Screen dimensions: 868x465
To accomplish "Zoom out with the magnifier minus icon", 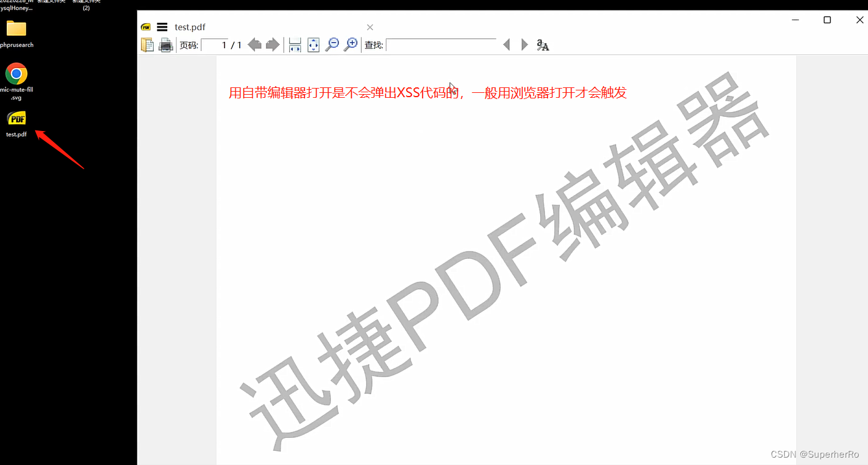I will [332, 44].
